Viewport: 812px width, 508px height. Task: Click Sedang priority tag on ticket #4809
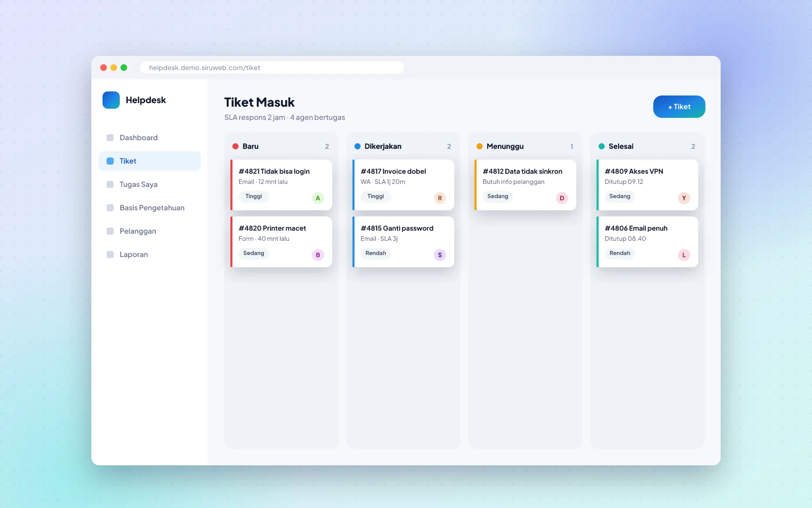click(620, 197)
